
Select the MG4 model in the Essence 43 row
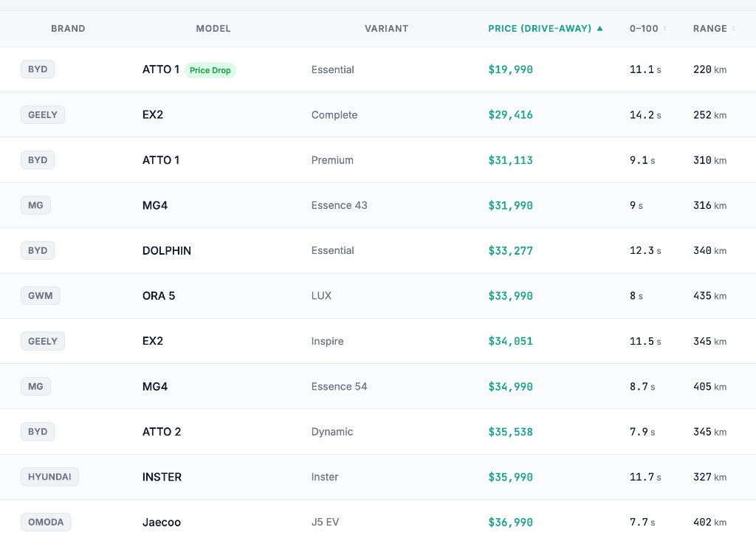point(155,205)
